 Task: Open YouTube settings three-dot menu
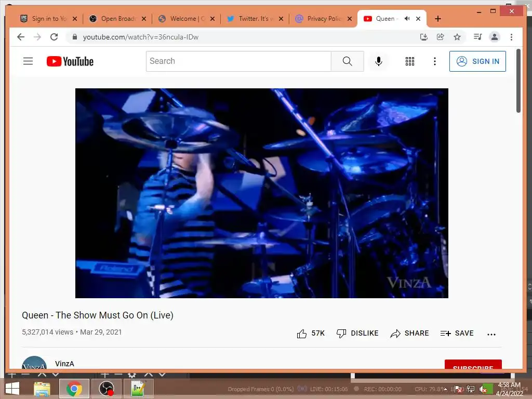[435, 61]
